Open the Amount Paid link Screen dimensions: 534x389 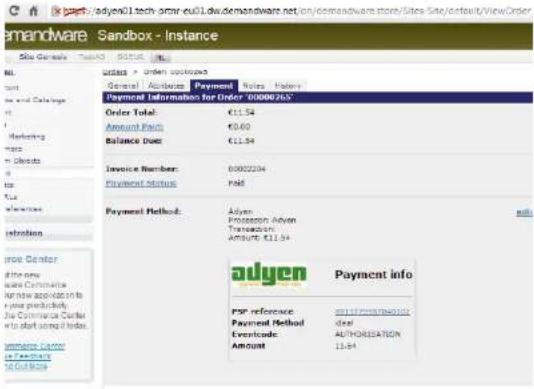pos(135,127)
